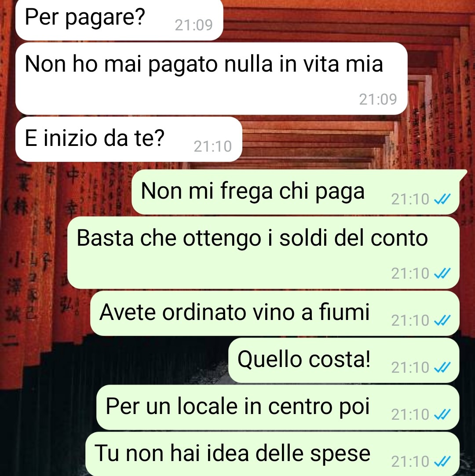Tap the 'Per pagare?' message bubble
Screen dimensions: 475x476
point(119,19)
